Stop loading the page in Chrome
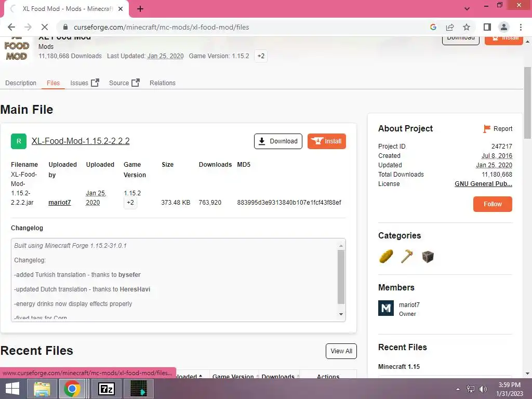The width and height of the screenshot is (532, 399). click(x=45, y=27)
